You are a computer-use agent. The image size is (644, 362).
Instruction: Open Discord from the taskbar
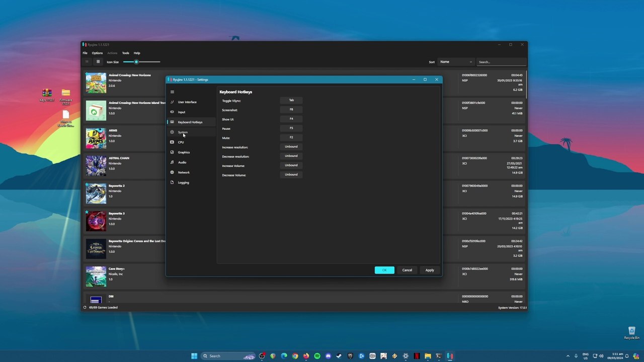(328, 356)
